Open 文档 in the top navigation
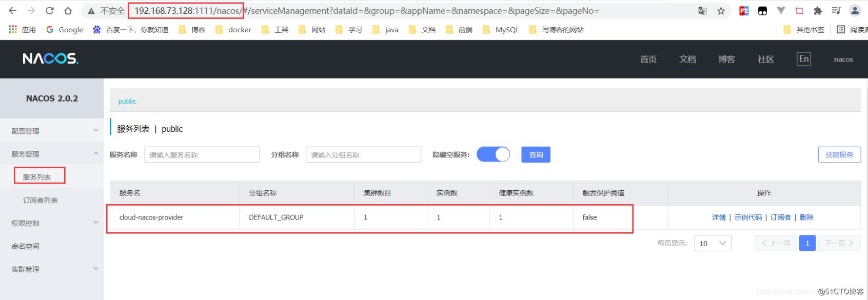The width and height of the screenshot is (868, 300). [x=687, y=59]
